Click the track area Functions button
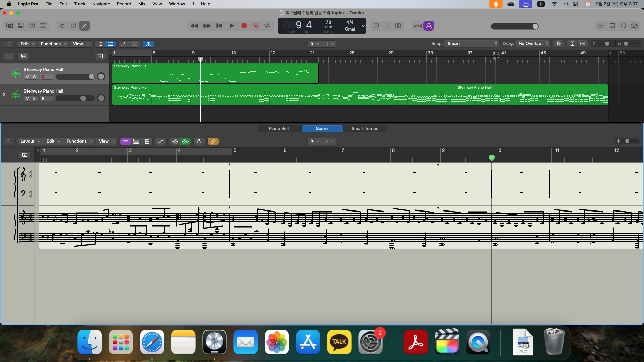 (54, 44)
